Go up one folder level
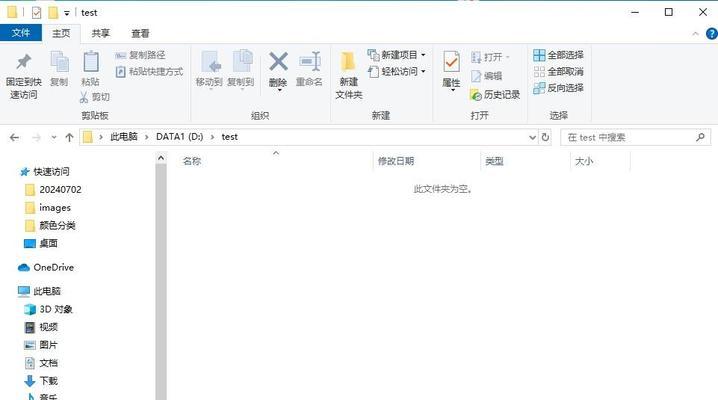The width and height of the screenshot is (718, 400). pos(69,137)
